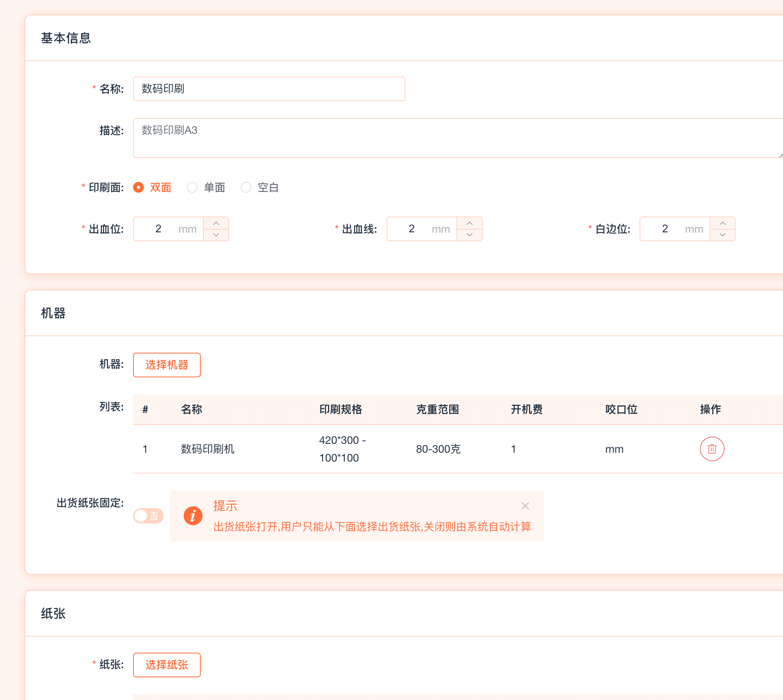Click the 出血位 number input

coord(168,229)
